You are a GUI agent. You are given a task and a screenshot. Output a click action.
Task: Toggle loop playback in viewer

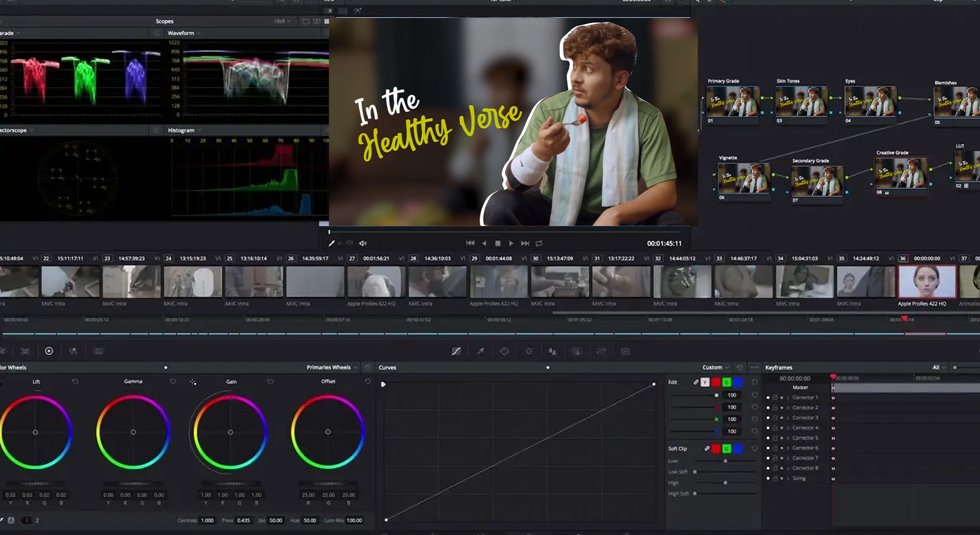click(x=539, y=243)
